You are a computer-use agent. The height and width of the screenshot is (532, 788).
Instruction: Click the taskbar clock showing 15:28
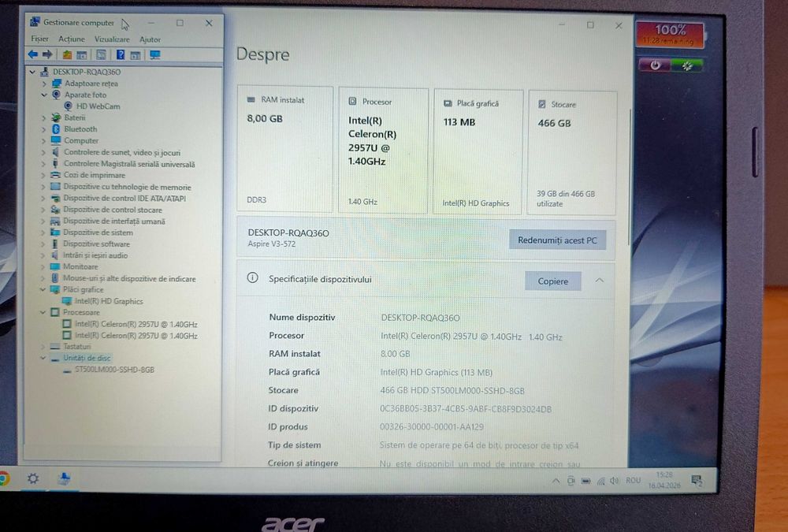point(663,480)
